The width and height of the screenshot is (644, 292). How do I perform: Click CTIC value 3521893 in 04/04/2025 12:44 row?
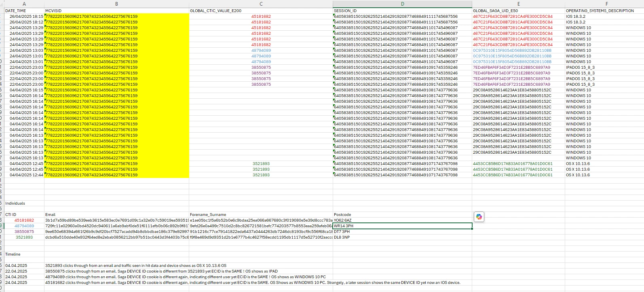[261, 175]
